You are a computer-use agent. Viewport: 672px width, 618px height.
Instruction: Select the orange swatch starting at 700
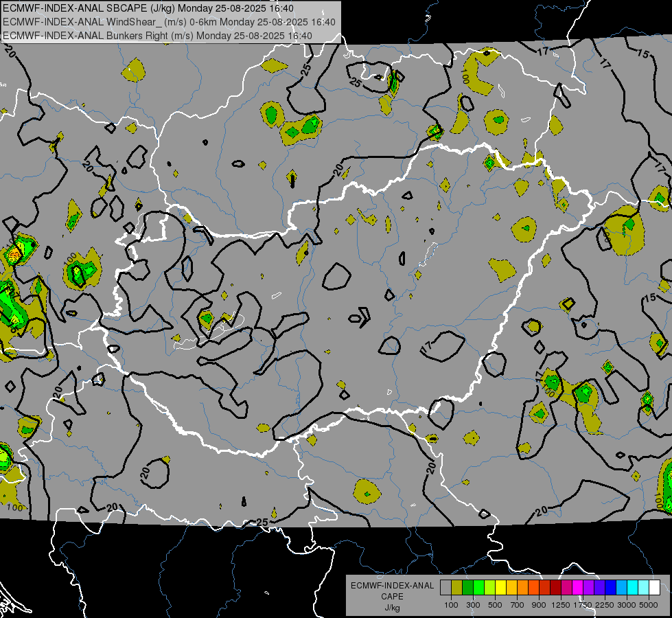(x=523, y=588)
